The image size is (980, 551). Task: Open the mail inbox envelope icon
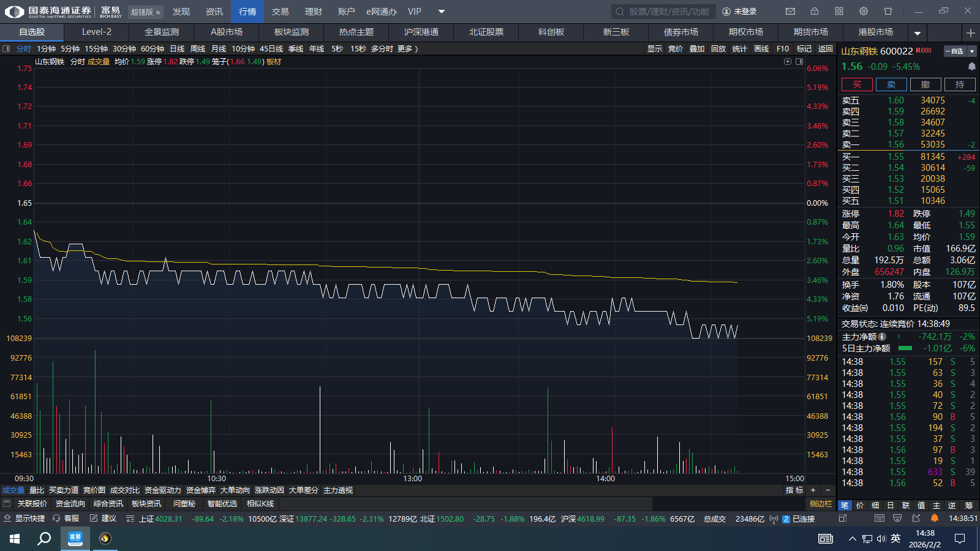(790, 12)
